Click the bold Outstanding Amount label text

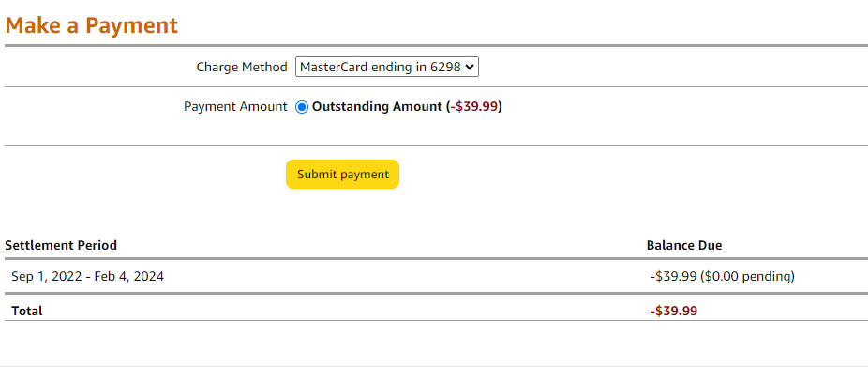coord(377,106)
